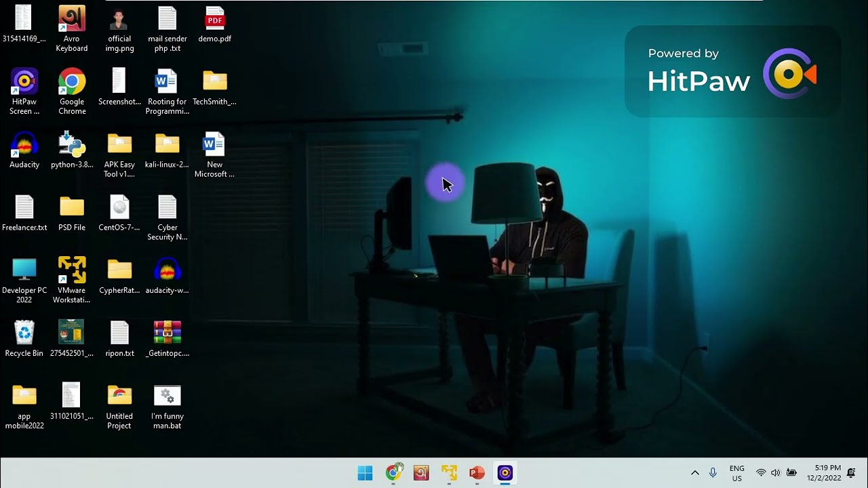Select Screenshot... file on desktop
Viewport: 868px width, 488px height.
pos(119,87)
